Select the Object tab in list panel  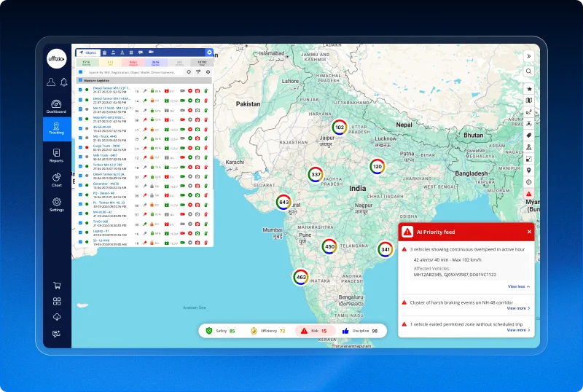point(88,52)
